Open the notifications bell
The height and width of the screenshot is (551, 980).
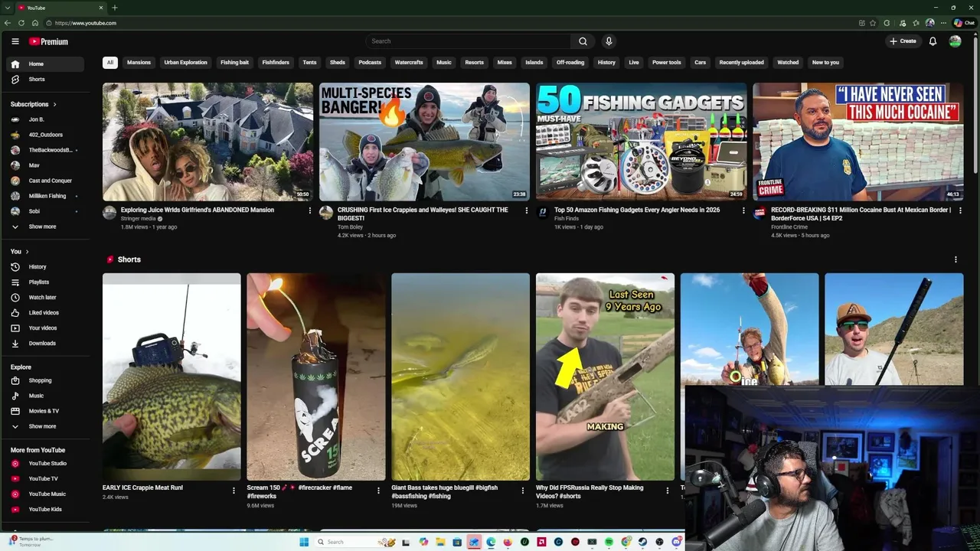click(933, 41)
